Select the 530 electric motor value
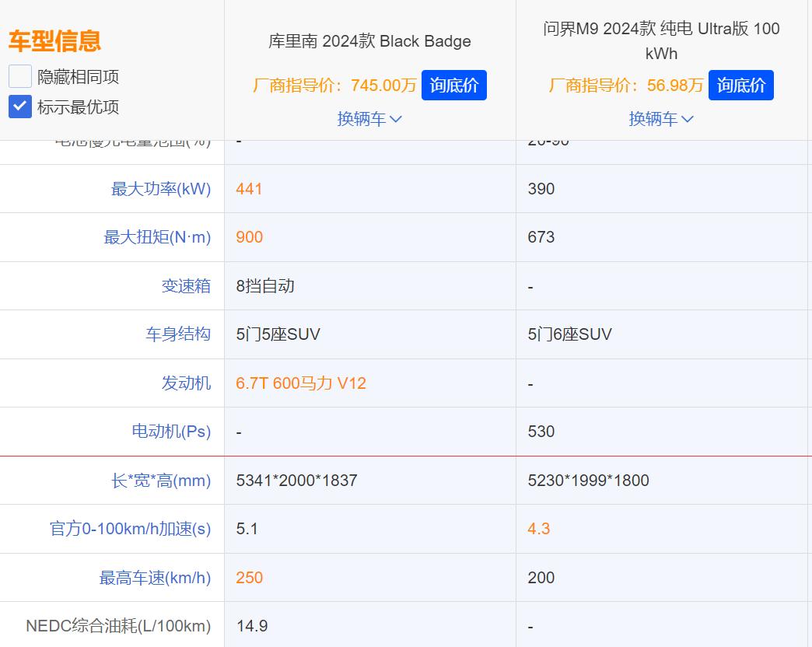 pos(541,432)
